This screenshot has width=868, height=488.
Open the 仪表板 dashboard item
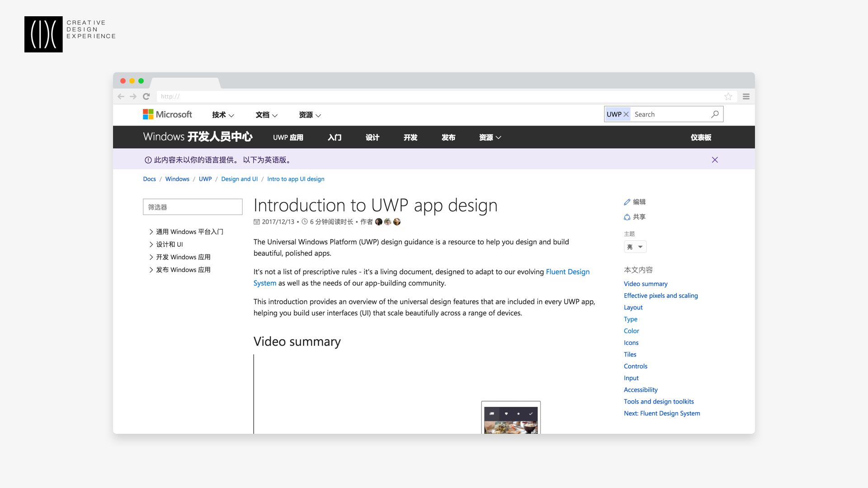[701, 137]
